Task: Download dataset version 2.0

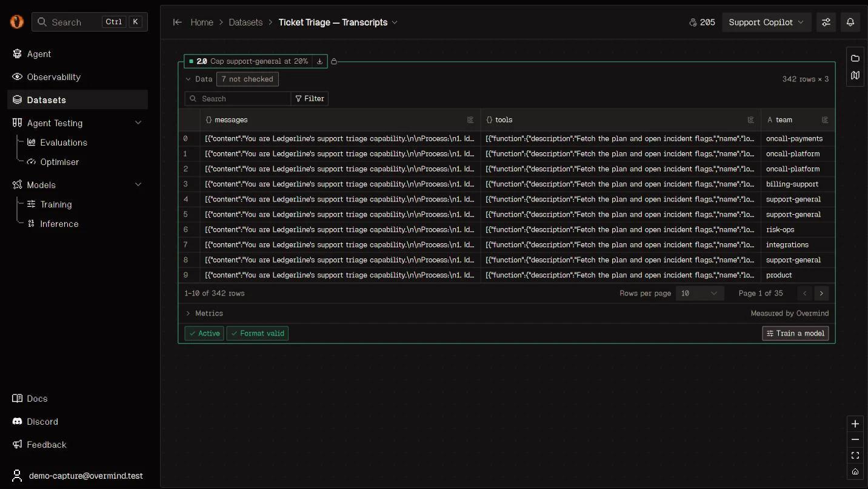Action: click(320, 61)
